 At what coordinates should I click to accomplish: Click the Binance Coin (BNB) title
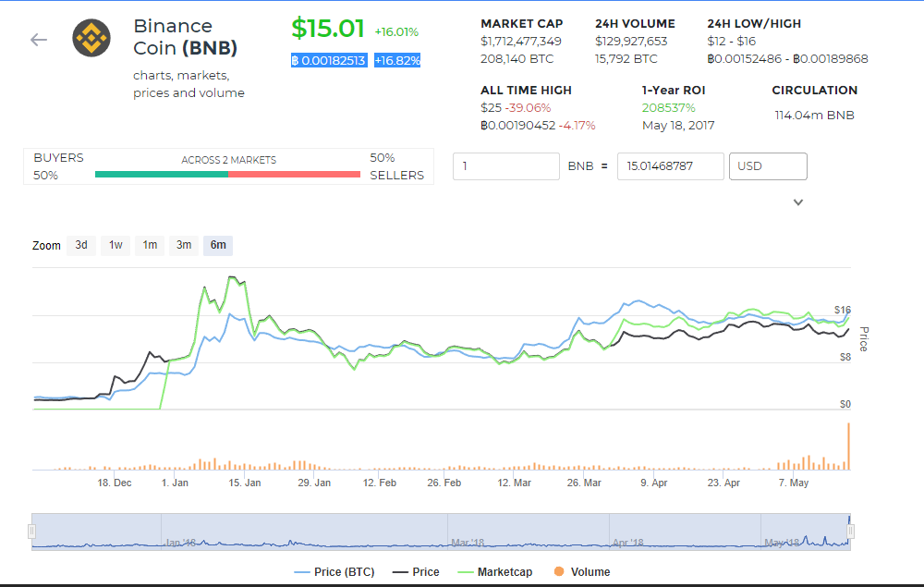tap(185, 37)
